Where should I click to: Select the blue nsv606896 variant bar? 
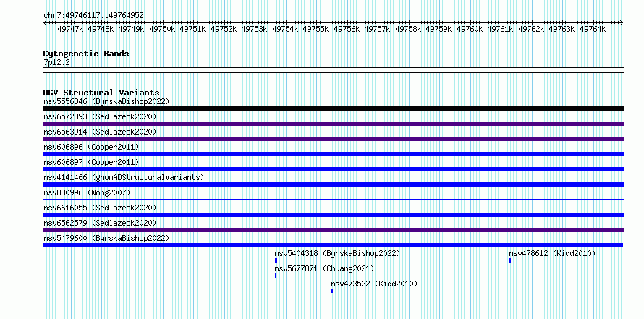[333, 154]
